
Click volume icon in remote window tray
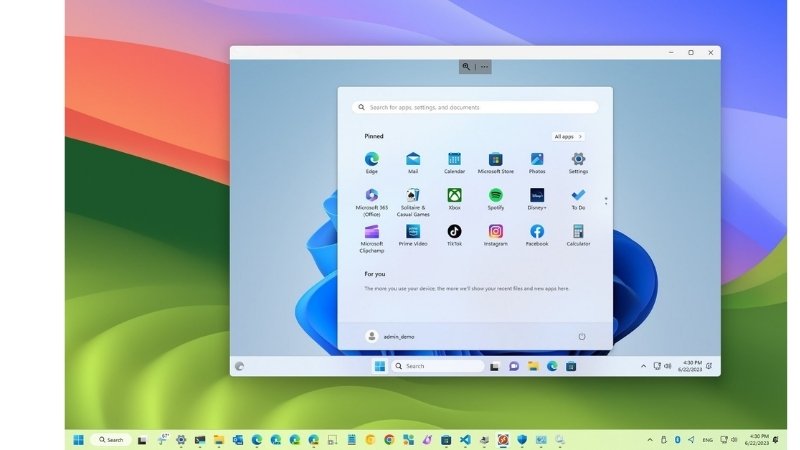[667, 366]
